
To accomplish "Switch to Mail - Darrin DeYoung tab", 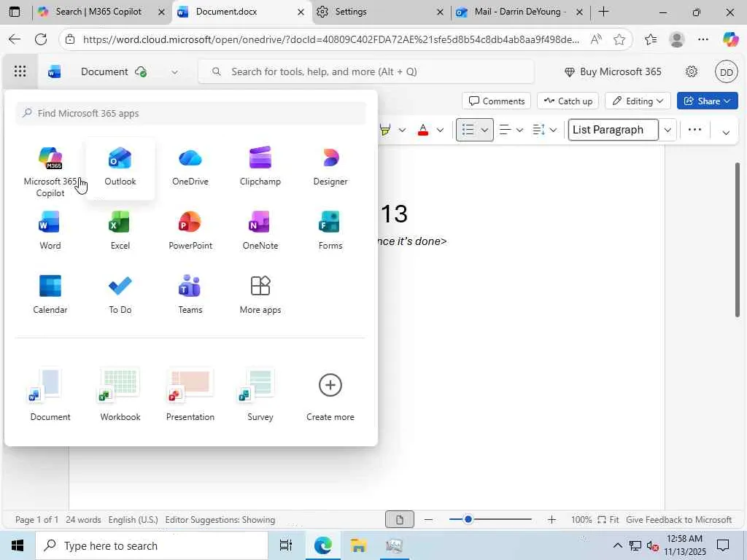I will pos(519,12).
